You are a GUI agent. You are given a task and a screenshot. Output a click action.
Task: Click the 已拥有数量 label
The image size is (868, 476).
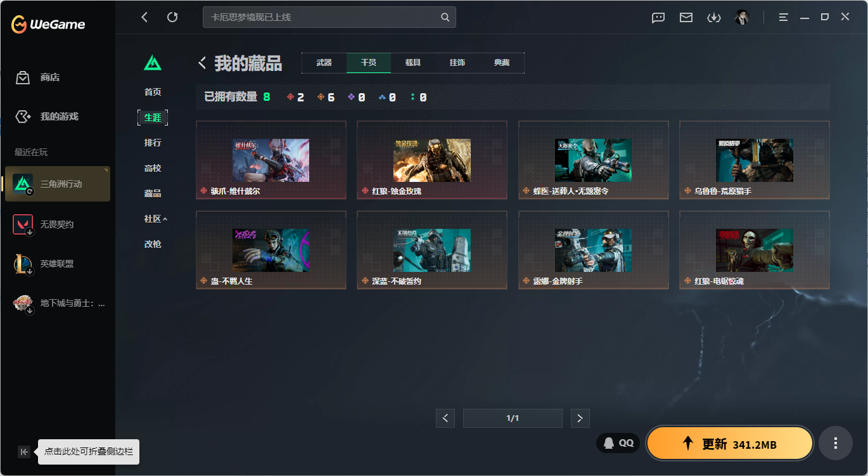point(231,97)
